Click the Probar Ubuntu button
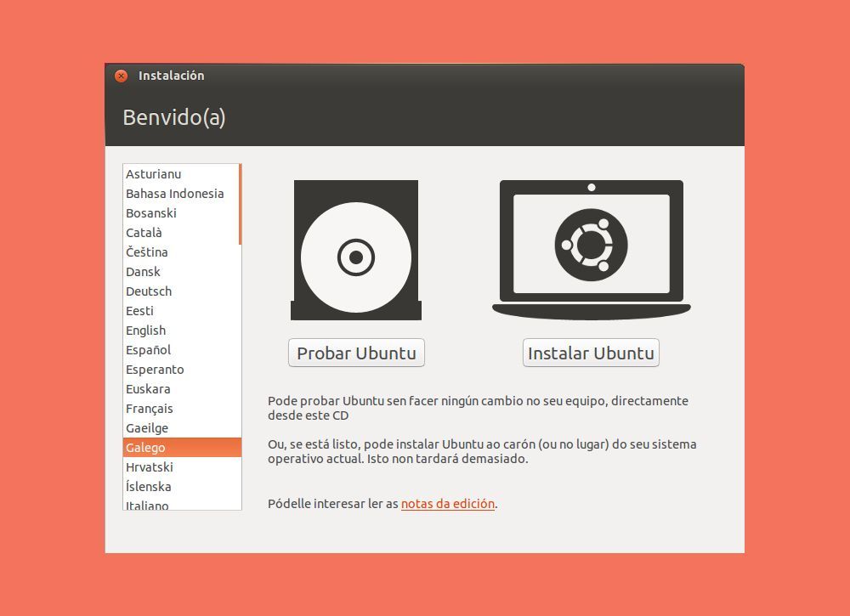This screenshot has height=616, width=850. click(356, 353)
